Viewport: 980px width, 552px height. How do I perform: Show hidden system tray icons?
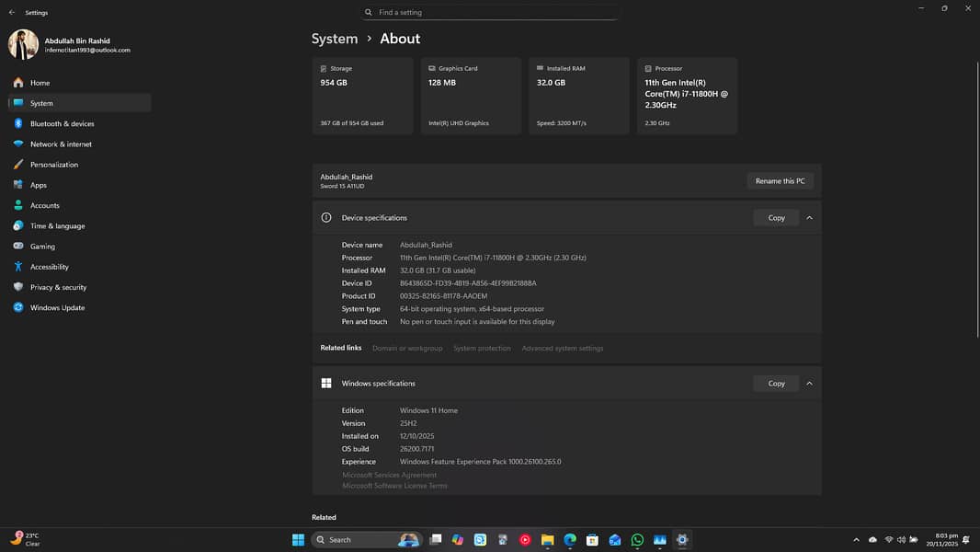click(856, 540)
